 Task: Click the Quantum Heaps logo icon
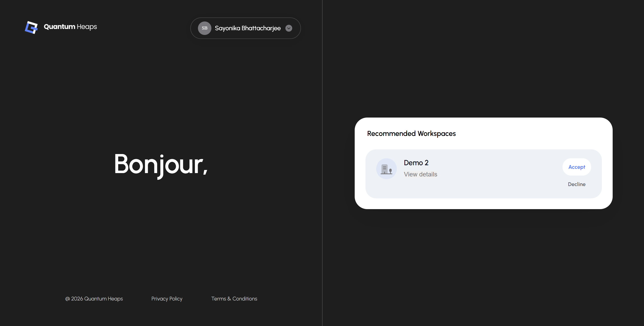(31, 27)
